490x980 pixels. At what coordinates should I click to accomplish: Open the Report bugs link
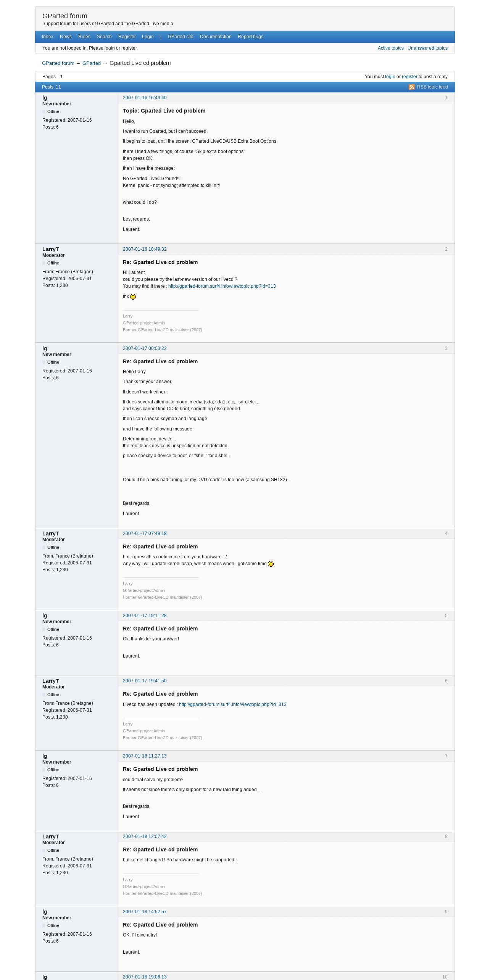(x=250, y=37)
